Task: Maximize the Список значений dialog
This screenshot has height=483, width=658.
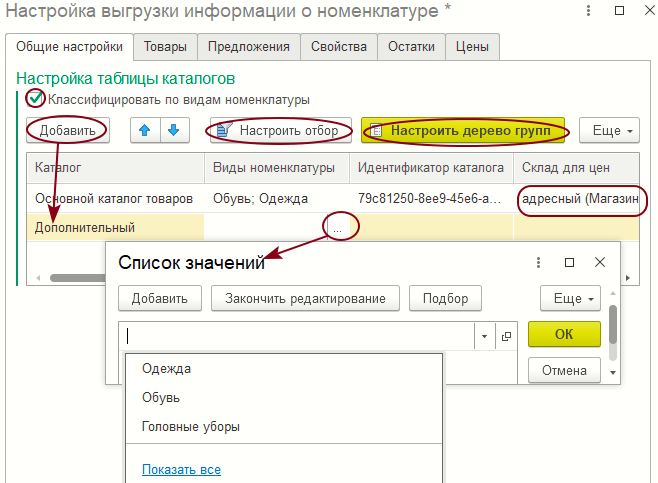Action: (569, 263)
